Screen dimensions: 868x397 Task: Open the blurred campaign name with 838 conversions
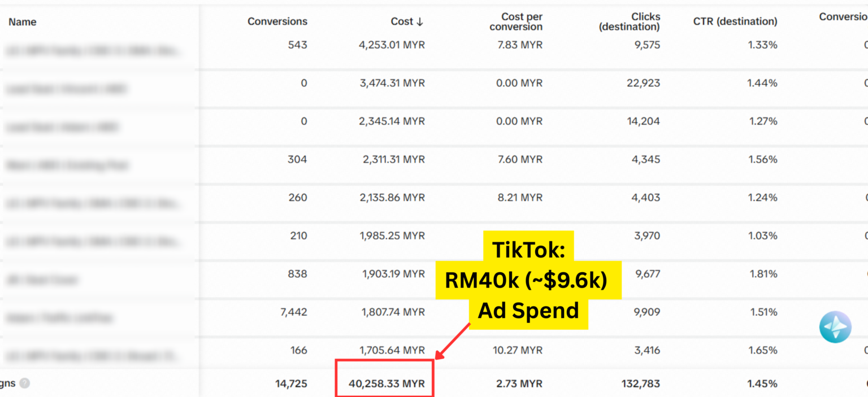tap(42, 280)
